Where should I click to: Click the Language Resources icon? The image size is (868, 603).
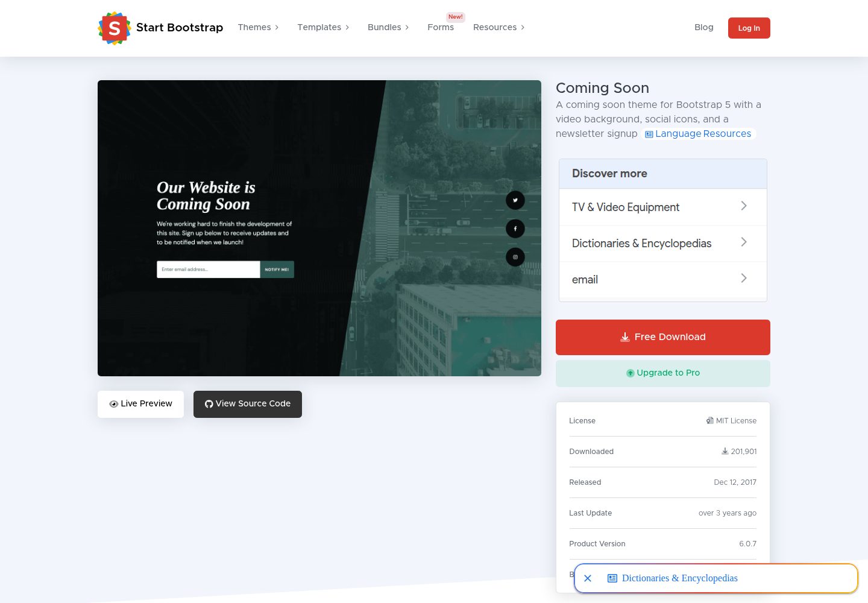click(x=649, y=134)
